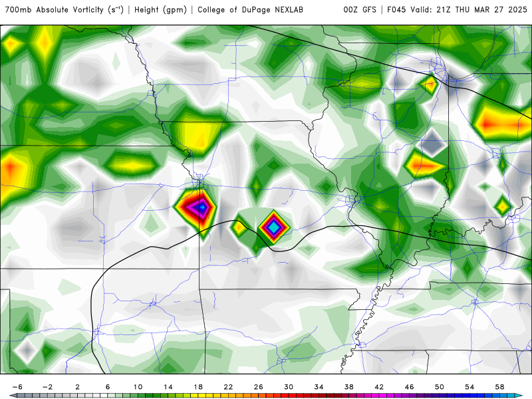
Task: Click the cyan arrow at colorbar's right end
Action: (x=519, y=396)
